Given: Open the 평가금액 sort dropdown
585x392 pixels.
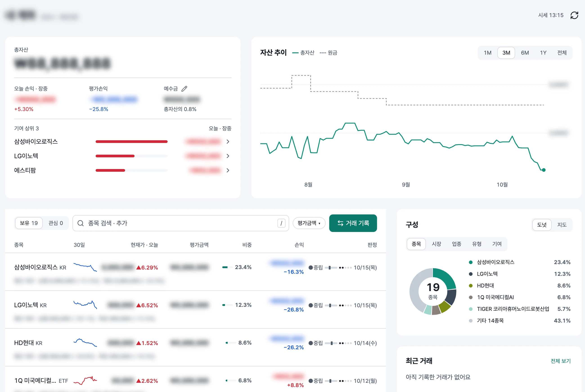Looking at the screenshot, I should pos(309,223).
